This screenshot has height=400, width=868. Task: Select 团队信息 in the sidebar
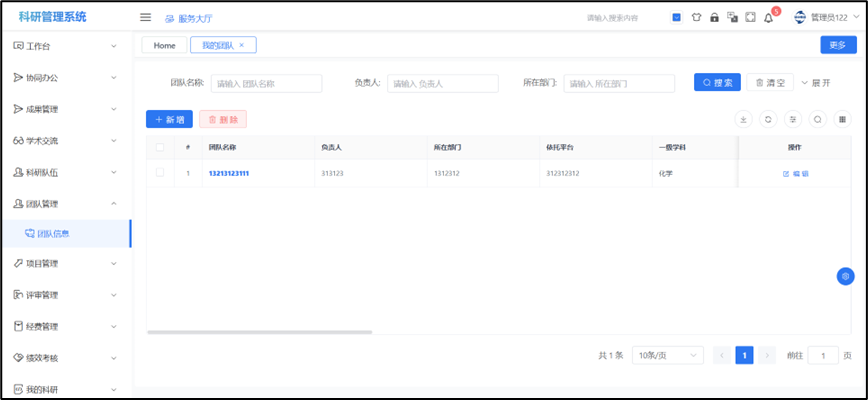[x=53, y=233]
